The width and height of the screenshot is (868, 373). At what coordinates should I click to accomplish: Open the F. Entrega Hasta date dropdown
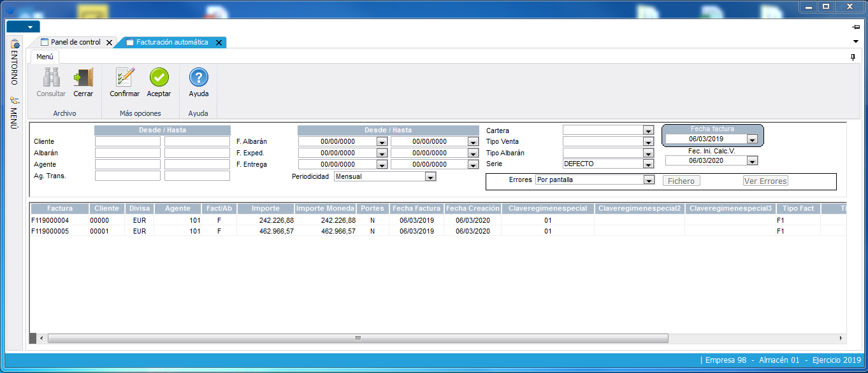coord(473,165)
